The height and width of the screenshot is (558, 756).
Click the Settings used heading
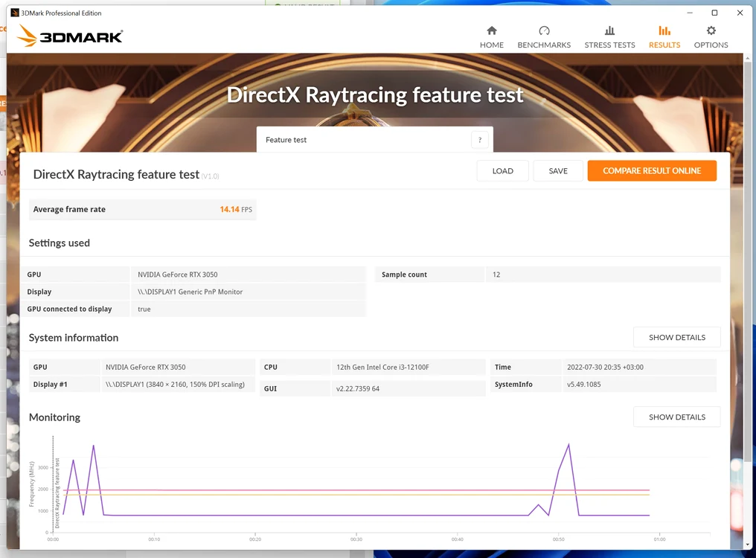[60, 243]
